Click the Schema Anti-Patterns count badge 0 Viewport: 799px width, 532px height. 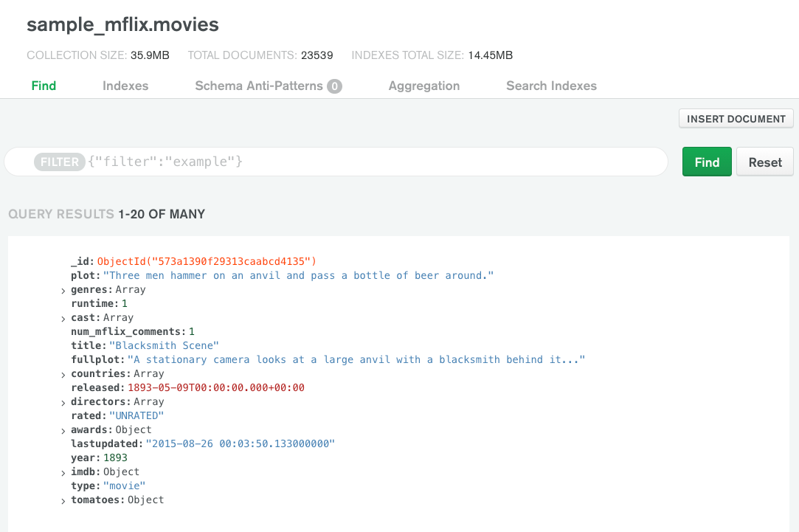[334, 86]
